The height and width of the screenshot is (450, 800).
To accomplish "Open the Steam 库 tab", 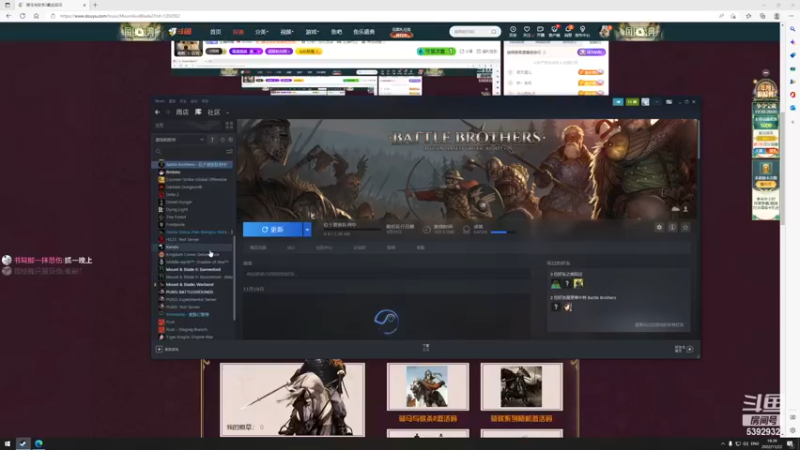I will [x=198, y=112].
